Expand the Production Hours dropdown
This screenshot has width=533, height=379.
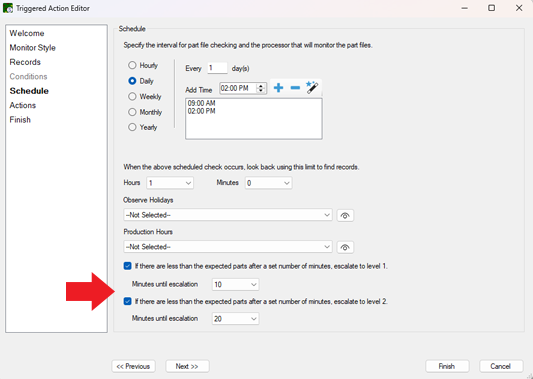tap(228, 247)
